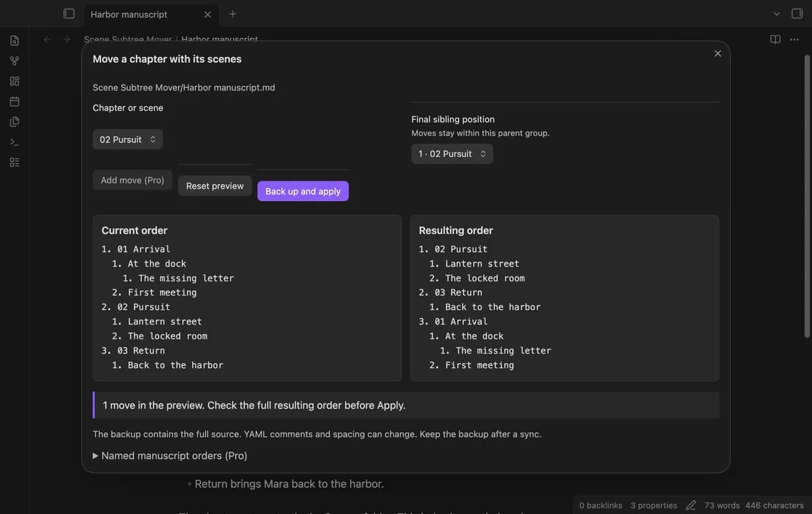Click the 'Move a chapter with its scenes' title
This screenshot has width=812, height=514.
point(167,59)
